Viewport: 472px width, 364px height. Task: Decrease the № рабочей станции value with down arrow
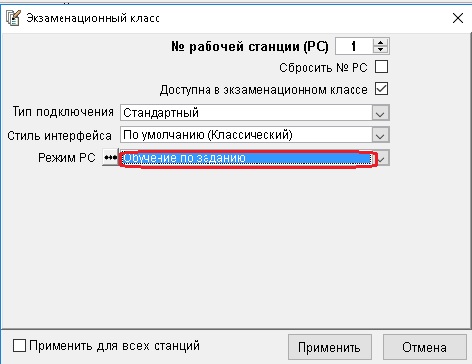(x=380, y=50)
